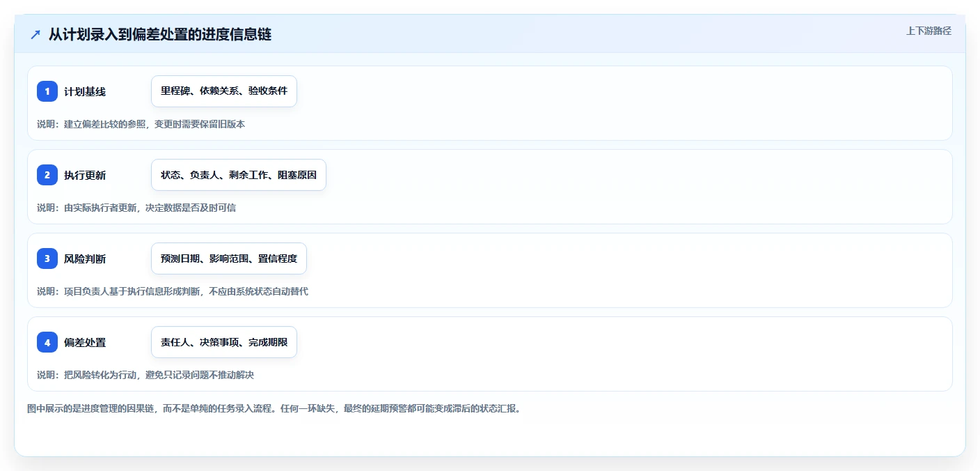
Task: Select the 状态、负责人、剩余工作、阻塞原因 chip
Action: click(x=239, y=175)
